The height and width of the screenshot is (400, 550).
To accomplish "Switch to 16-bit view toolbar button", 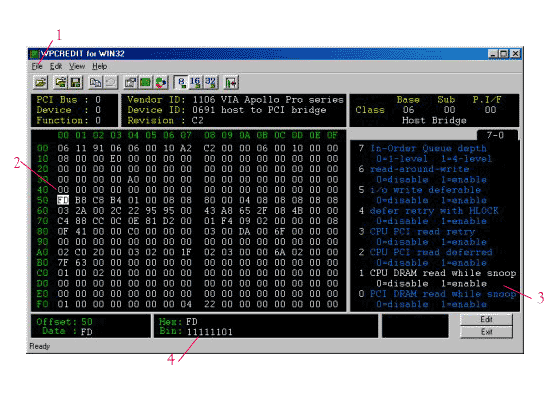I will point(195,83).
